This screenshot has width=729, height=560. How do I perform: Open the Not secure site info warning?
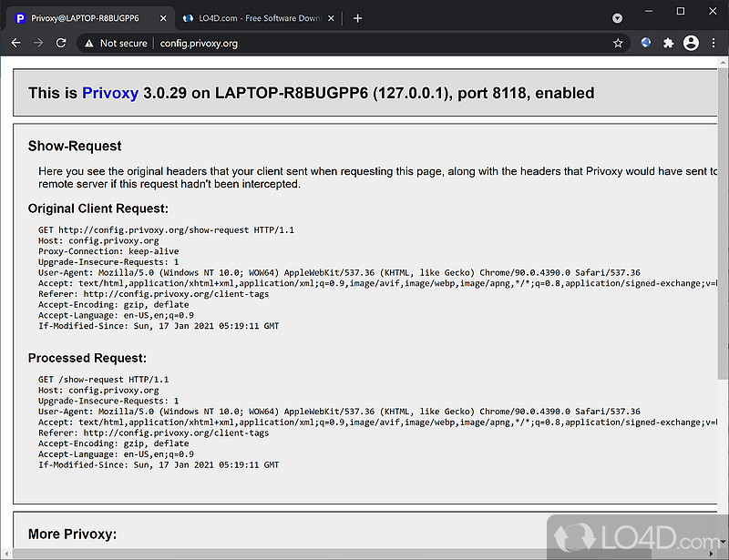(116, 43)
